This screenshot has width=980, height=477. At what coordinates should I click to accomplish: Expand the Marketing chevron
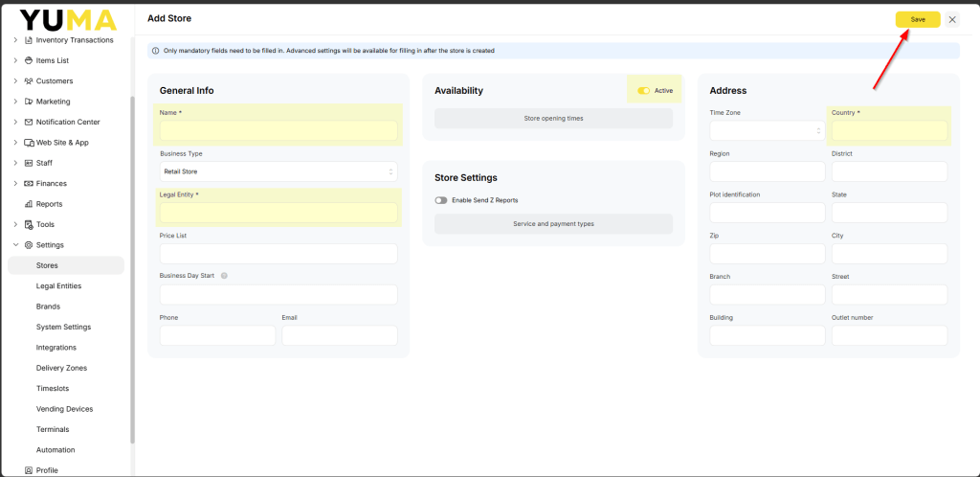[x=15, y=102]
